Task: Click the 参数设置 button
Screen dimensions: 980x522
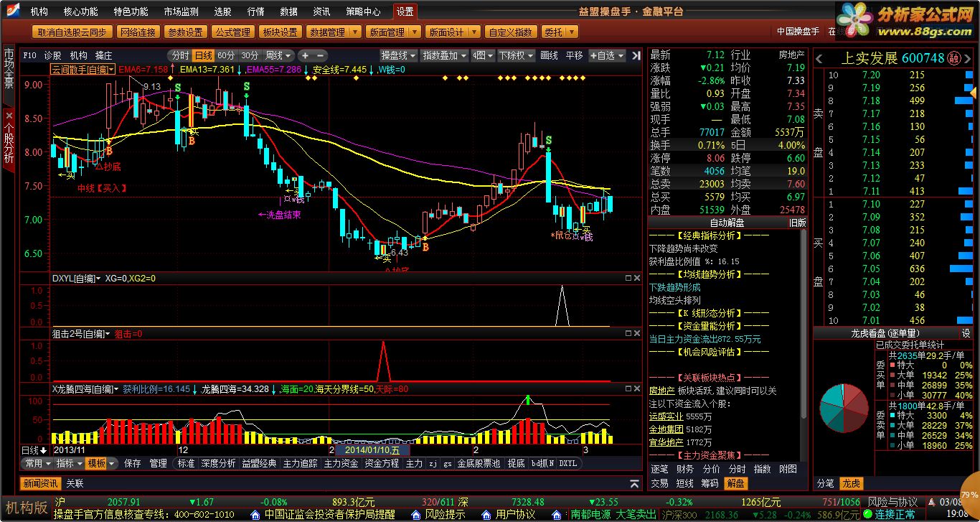Action: [185, 32]
